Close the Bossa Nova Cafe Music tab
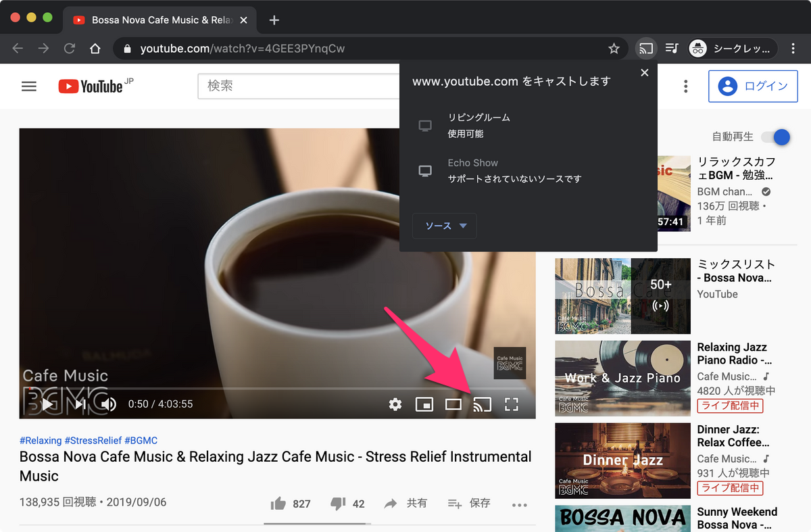Image resolution: width=811 pixels, height=532 pixels. (243, 20)
